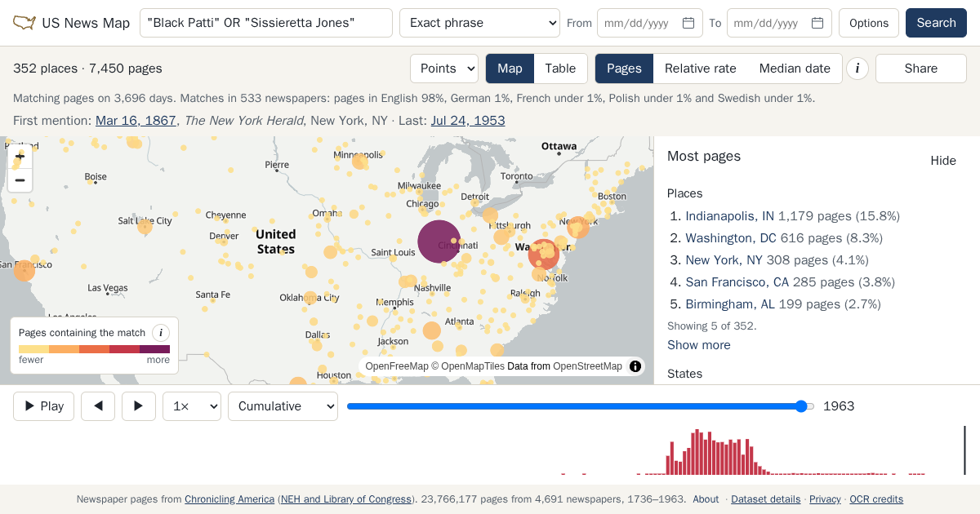Zoom in the map with plus button

click(20, 156)
